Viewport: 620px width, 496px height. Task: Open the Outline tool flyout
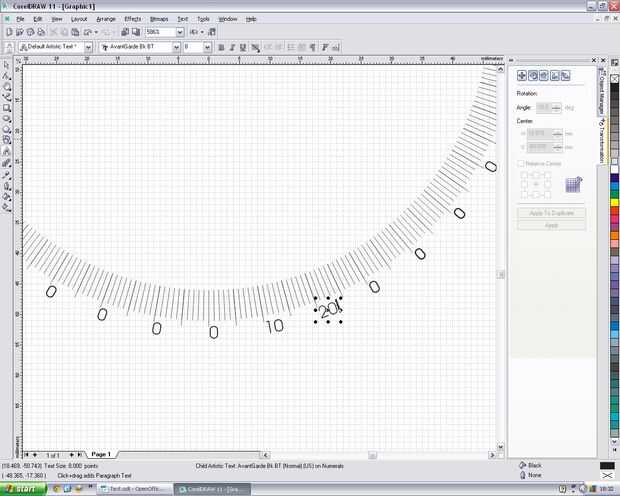(6, 185)
